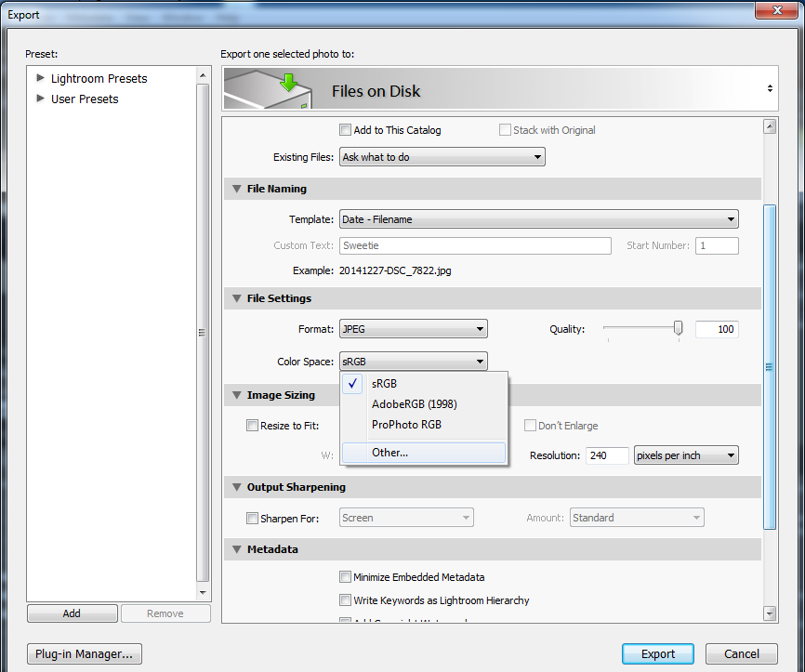The image size is (805, 672).
Task: Open the pixels per inch dropdown
Action: (x=686, y=455)
